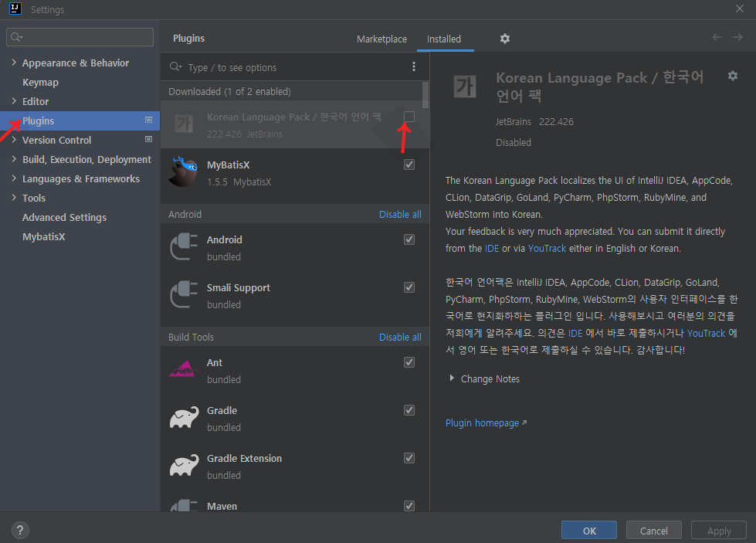Click the IntelliJ logo in title bar
This screenshot has height=543, width=756.
(x=15, y=8)
